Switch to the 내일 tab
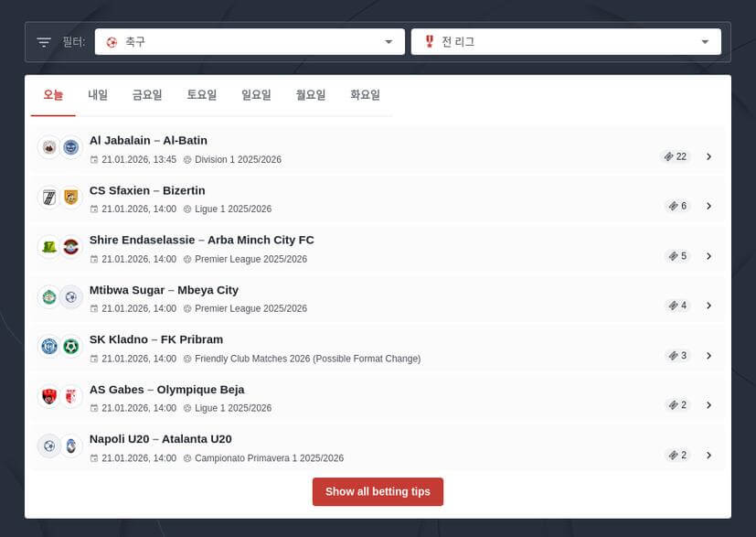 (x=98, y=95)
